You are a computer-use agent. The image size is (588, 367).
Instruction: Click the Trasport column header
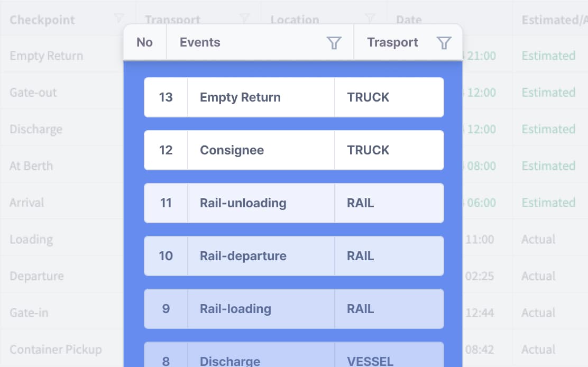pos(392,43)
